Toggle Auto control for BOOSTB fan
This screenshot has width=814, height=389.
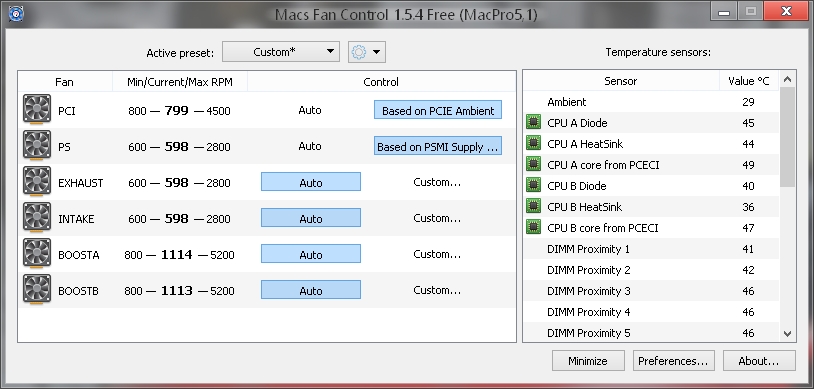pyautogui.click(x=310, y=290)
